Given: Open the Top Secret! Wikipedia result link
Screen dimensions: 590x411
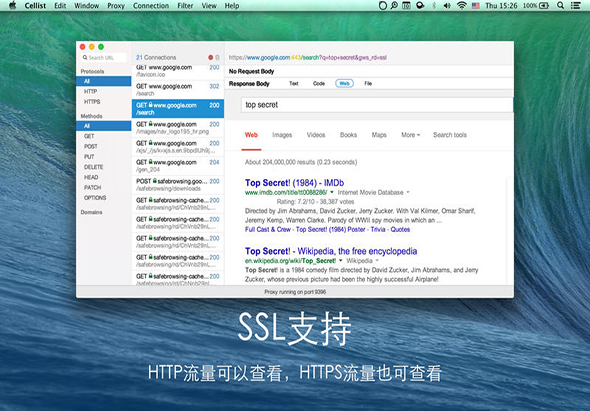Looking at the screenshot, I should pos(331,251).
